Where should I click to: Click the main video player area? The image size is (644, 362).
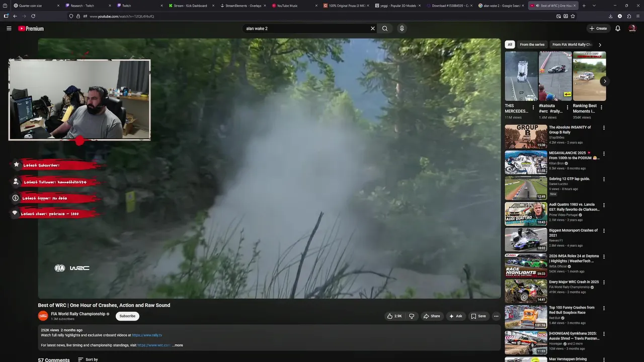269,168
